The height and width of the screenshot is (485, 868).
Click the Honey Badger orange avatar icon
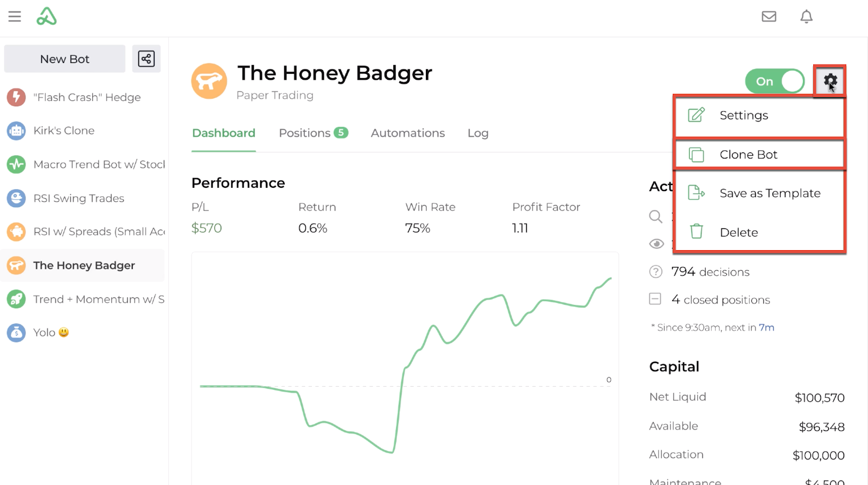coord(209,81)
